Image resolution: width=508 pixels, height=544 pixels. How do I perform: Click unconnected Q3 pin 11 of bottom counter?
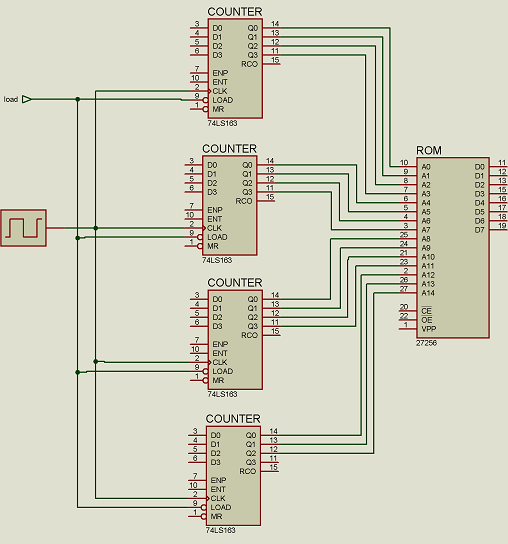coord(270,462)
